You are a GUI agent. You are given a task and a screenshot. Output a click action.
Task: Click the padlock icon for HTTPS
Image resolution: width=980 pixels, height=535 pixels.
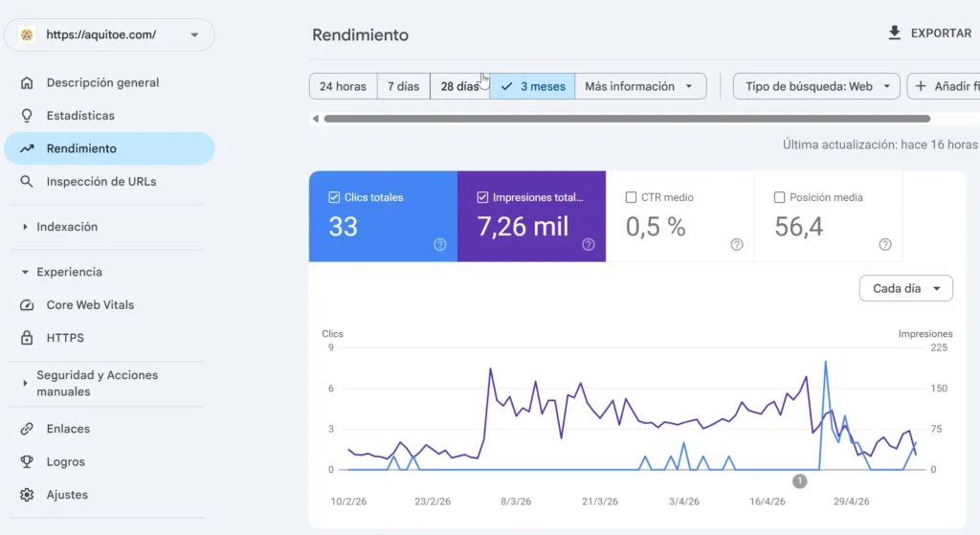[x=26, y=338]
